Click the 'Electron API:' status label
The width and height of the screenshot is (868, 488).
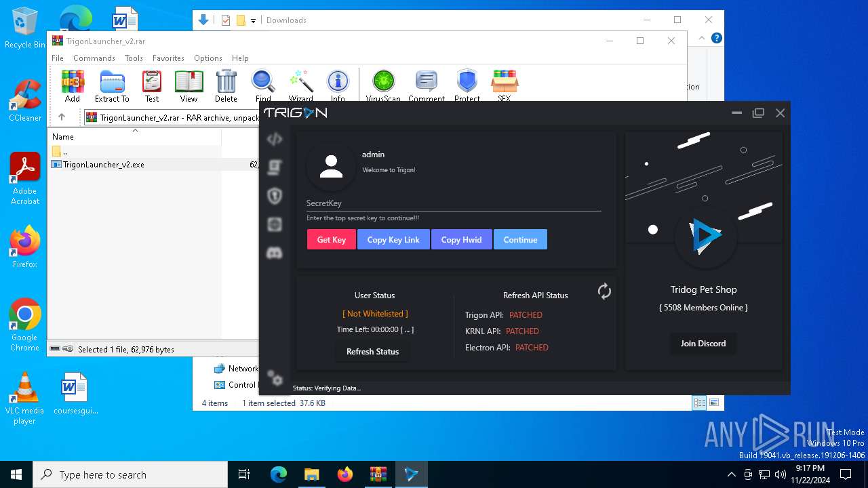click(x=488, y=347)
